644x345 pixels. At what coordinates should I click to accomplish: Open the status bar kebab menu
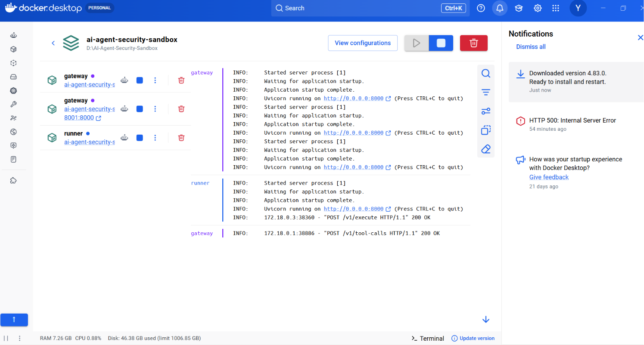coord(19,339)
